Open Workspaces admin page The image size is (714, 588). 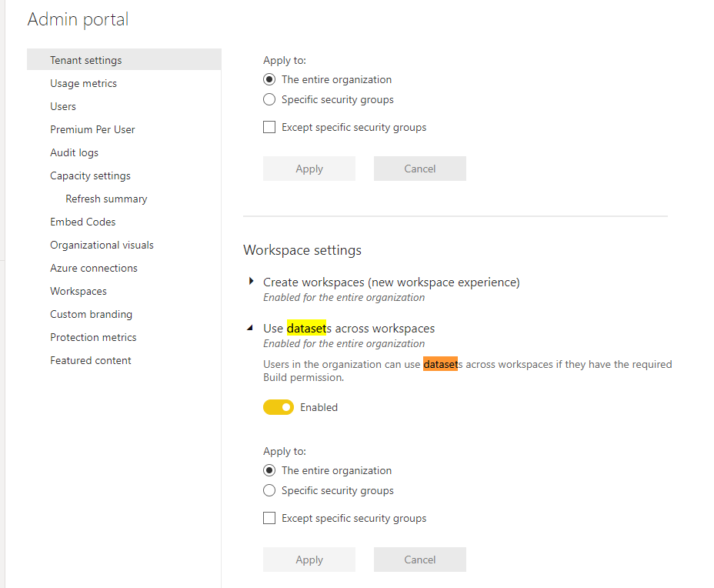(x=78, y=291)
